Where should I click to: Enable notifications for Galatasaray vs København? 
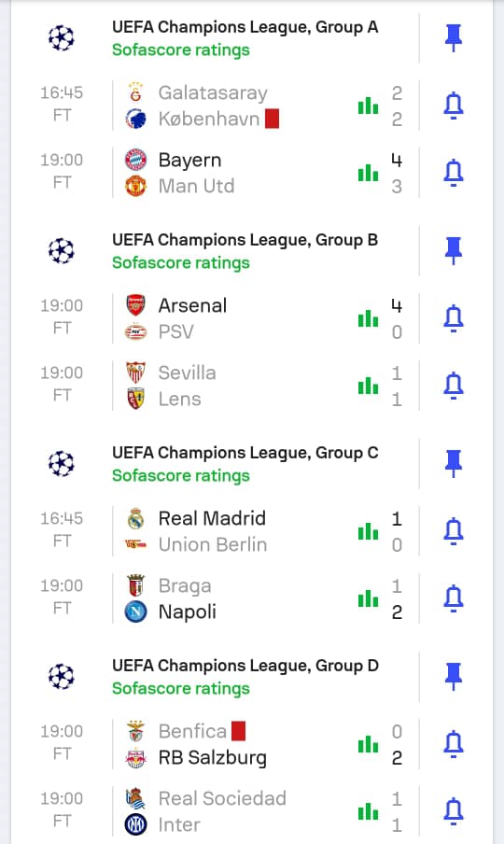point(454,105)
